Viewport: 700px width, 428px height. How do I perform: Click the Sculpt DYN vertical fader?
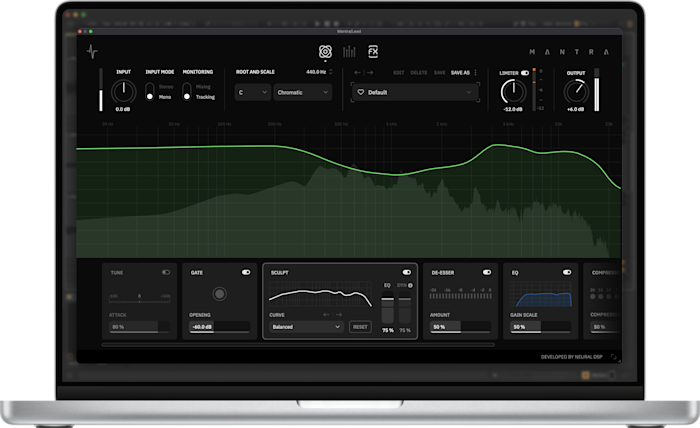click(x=404, y=308)
